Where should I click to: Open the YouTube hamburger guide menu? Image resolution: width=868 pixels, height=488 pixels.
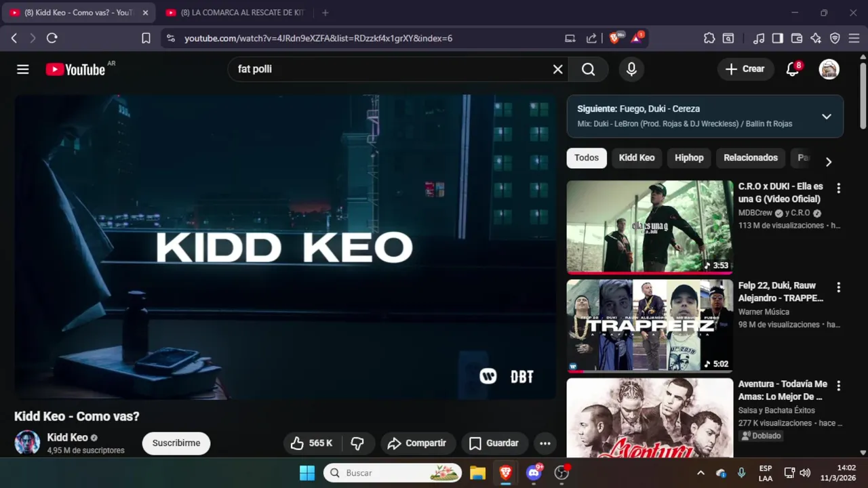[23, 69]
